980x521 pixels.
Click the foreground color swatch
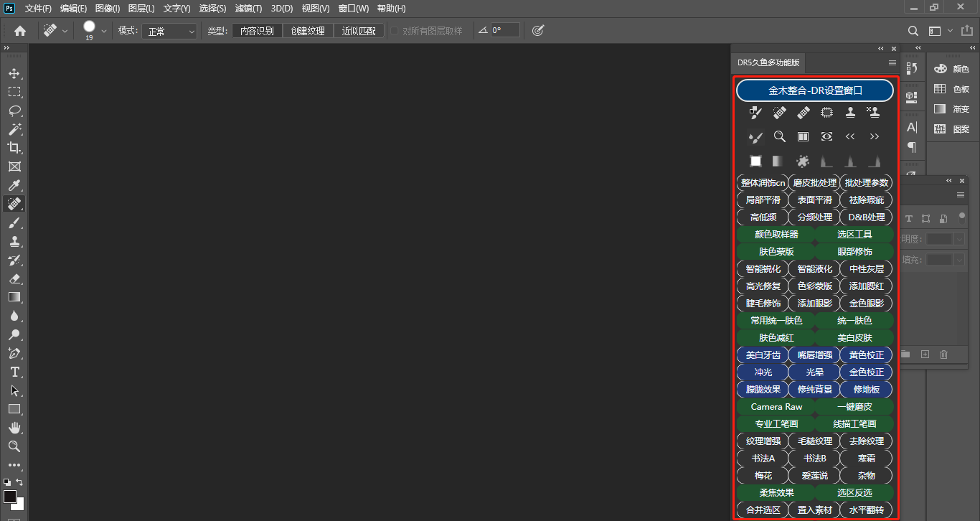[10, 497]
